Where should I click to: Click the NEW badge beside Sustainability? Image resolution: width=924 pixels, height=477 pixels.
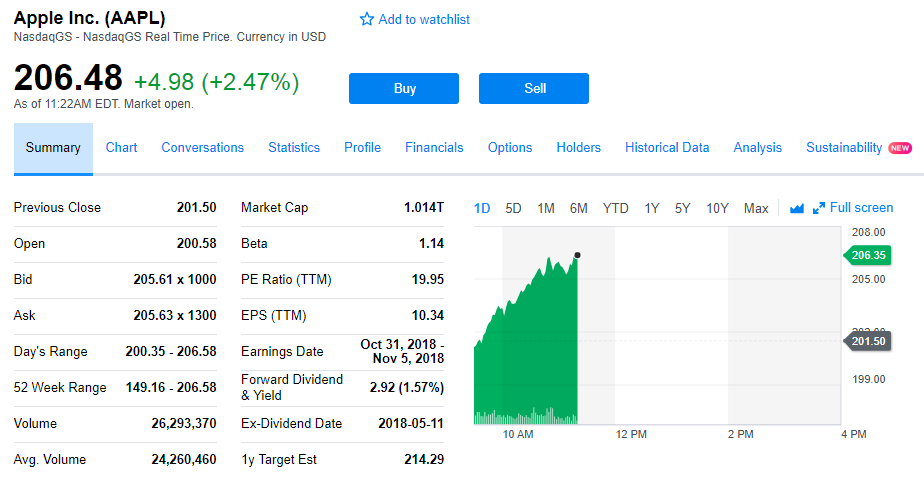click(899, 148)
